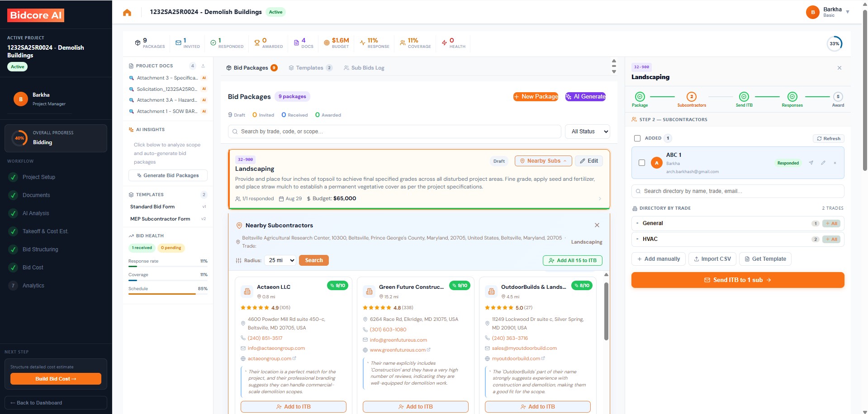Click the send ITB paper-plane icon for ABC 1
Screen dimensions: 868x414
[x=811, y=163]
